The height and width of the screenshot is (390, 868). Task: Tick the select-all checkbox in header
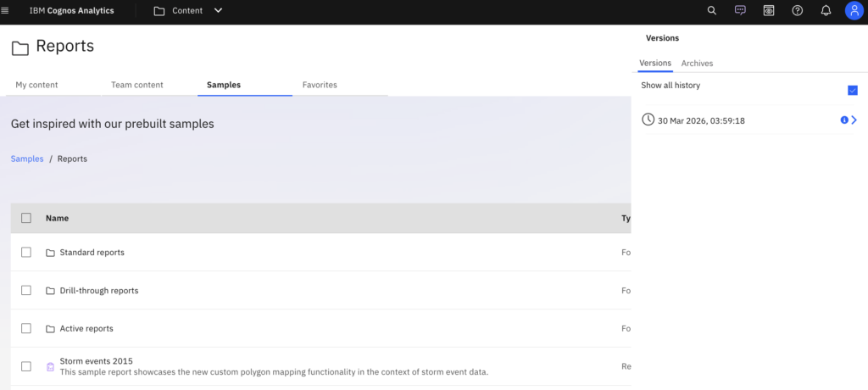point(26,218)
